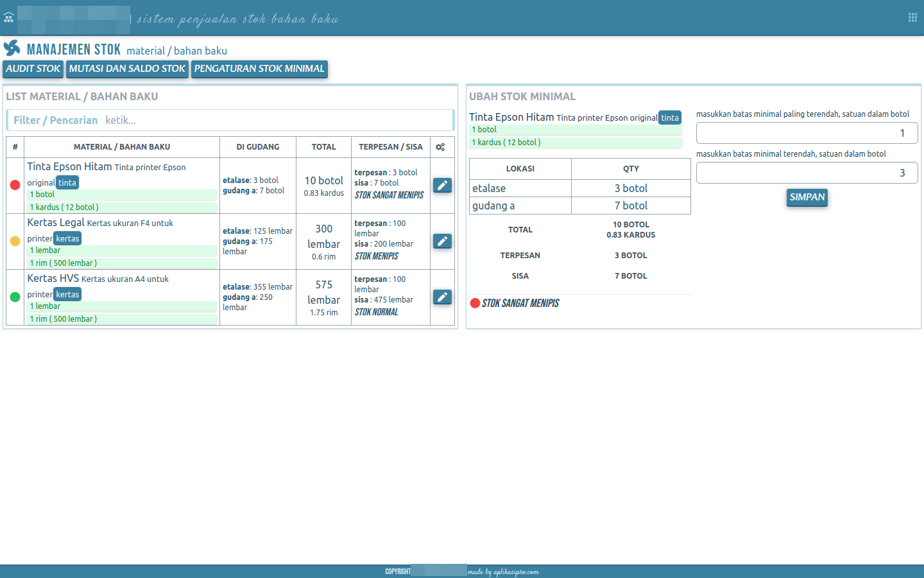Click the low minimum limit field showing 3

tap(807, 173)
